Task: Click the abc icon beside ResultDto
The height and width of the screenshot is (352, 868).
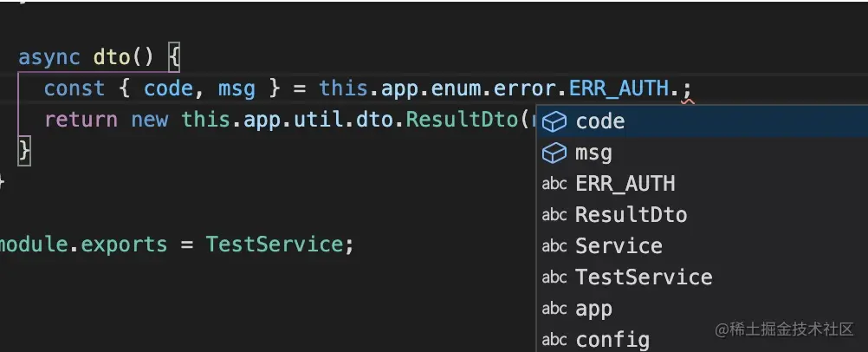Action: coord(554,215)
